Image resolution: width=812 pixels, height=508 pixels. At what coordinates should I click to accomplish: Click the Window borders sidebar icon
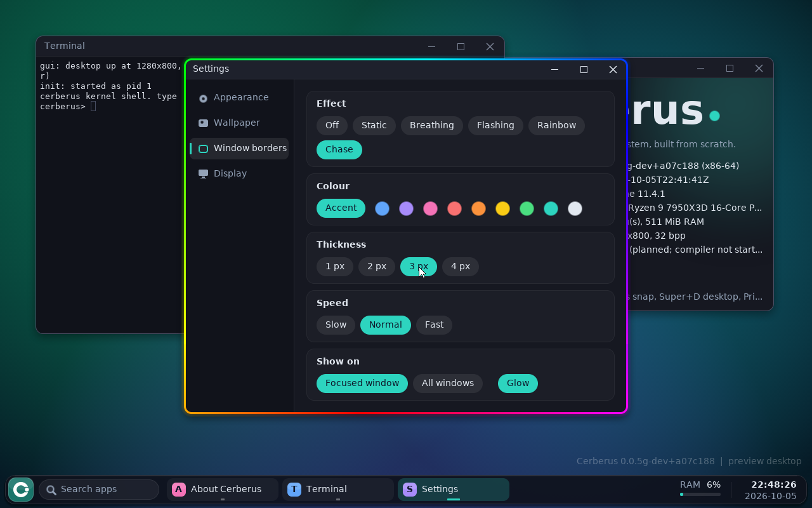click(203, 149)
